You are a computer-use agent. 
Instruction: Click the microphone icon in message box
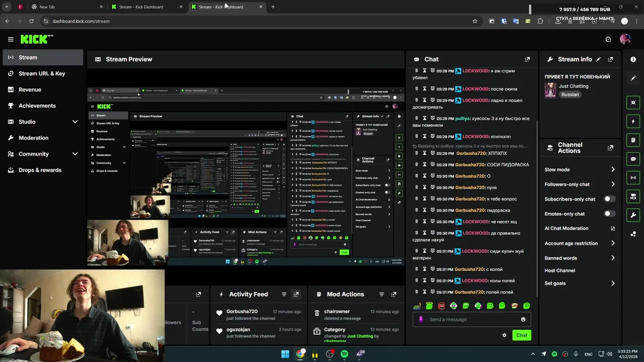click(421, 319)
